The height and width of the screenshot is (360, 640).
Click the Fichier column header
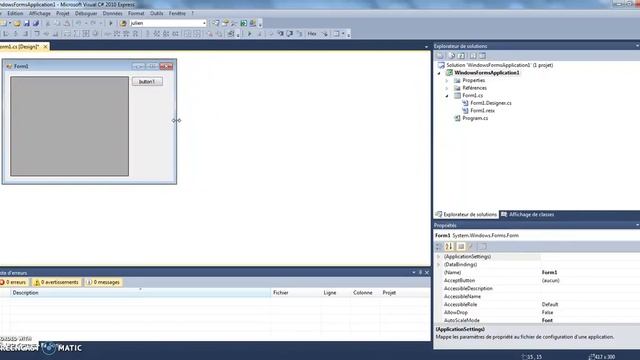coord(295,293)
